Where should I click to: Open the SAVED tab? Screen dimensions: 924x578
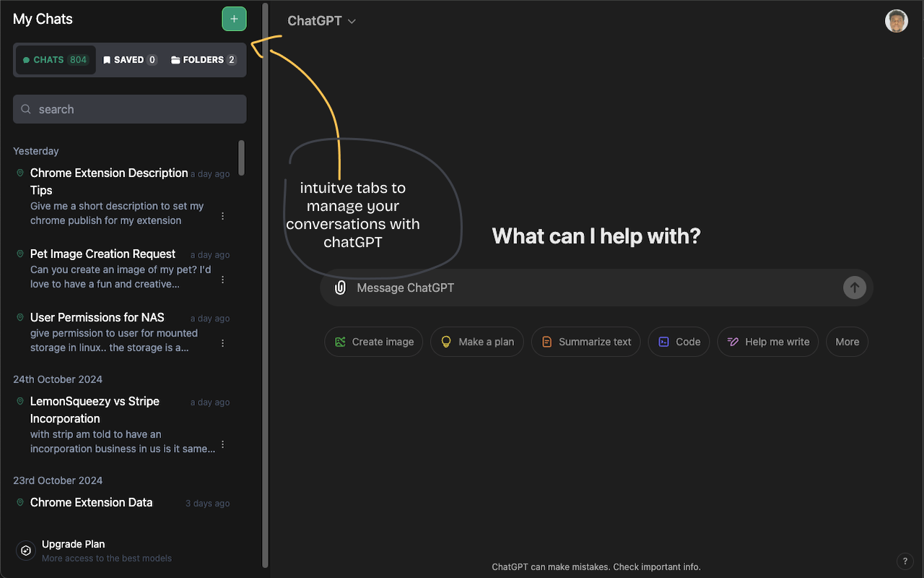pyautogui.click(x=130, y=60)
